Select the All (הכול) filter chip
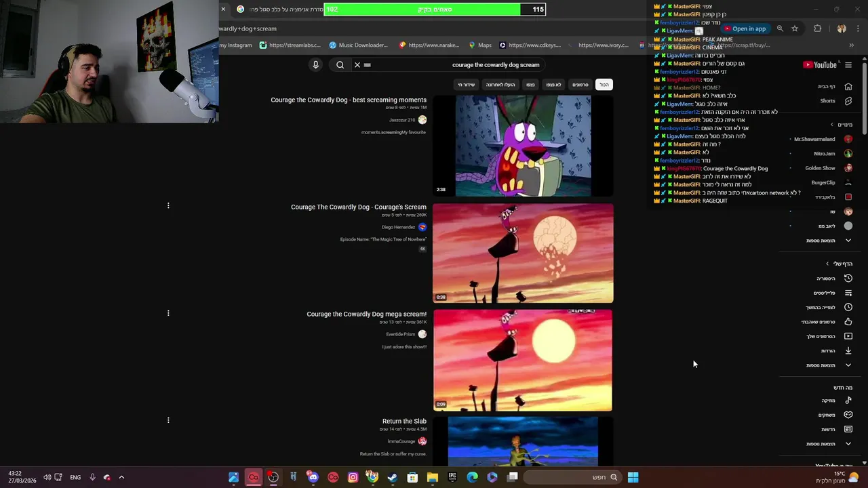Screen dimensions: 868x488 (x=604, y=85)
